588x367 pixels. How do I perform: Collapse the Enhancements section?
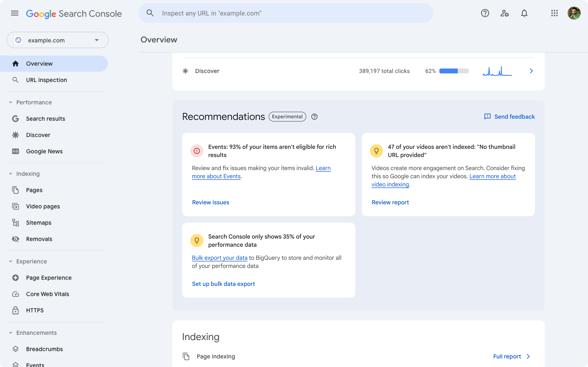coord(10,333)
